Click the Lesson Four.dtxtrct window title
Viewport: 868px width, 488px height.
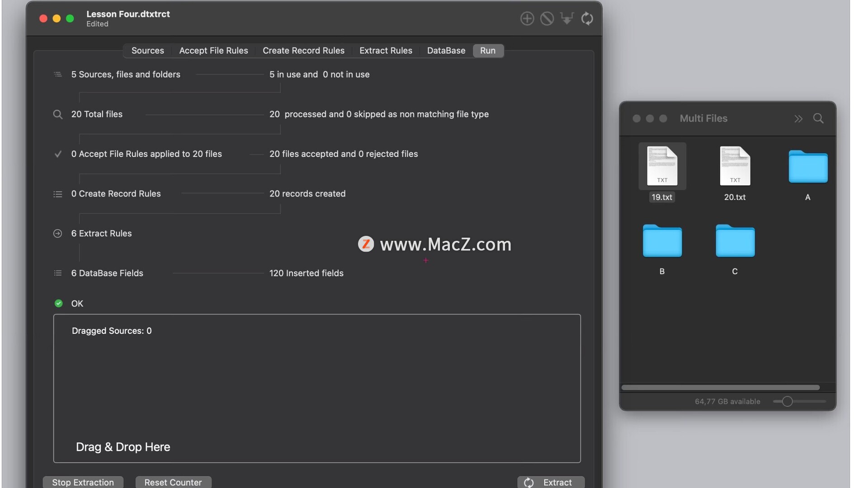(x=128, y=14)
